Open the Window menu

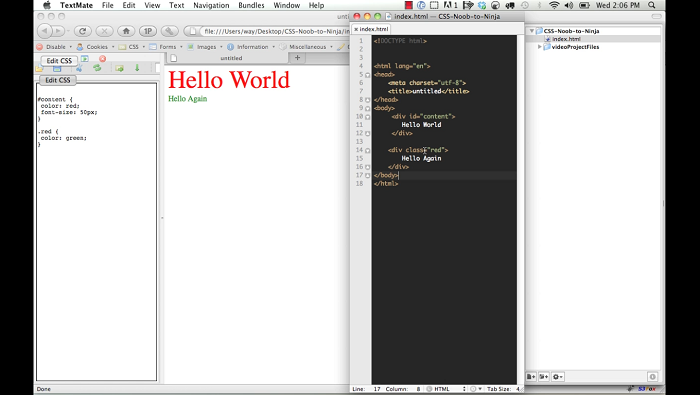[287, 5]
